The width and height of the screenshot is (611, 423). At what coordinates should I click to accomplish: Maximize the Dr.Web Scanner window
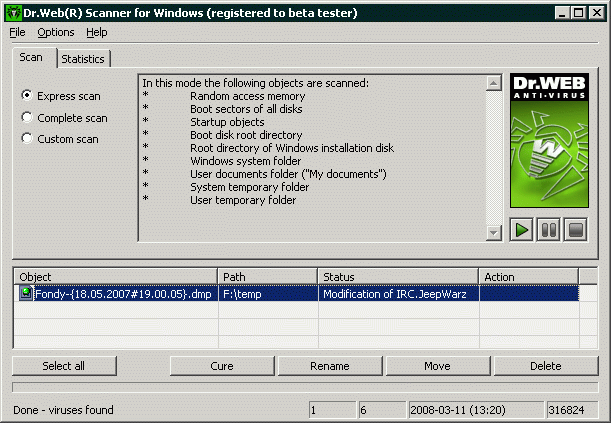[579, 13]
